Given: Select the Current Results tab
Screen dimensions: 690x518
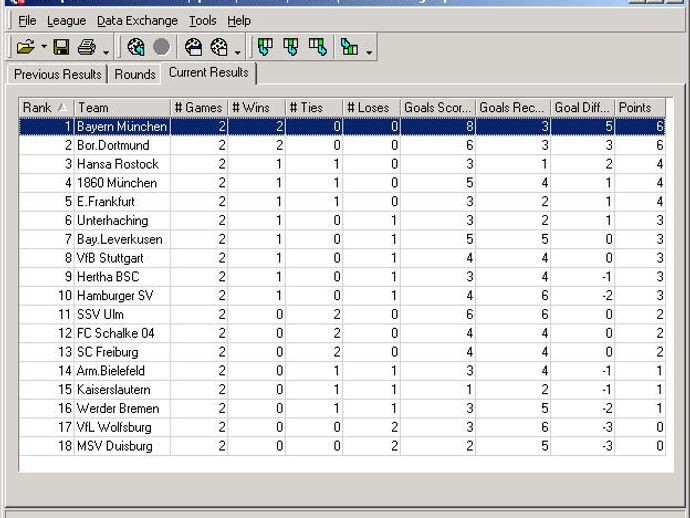Looking at the screenshot, I should click(x=209, y=72).
